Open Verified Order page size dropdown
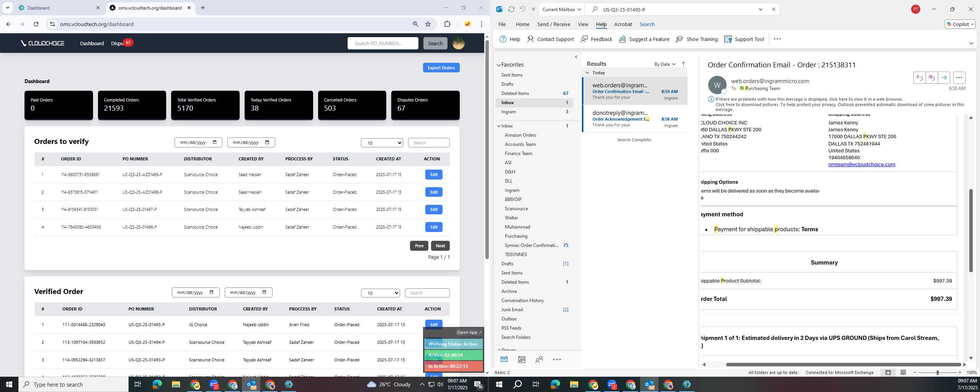This screenshot has height=392, width=980. coord(380,293)
